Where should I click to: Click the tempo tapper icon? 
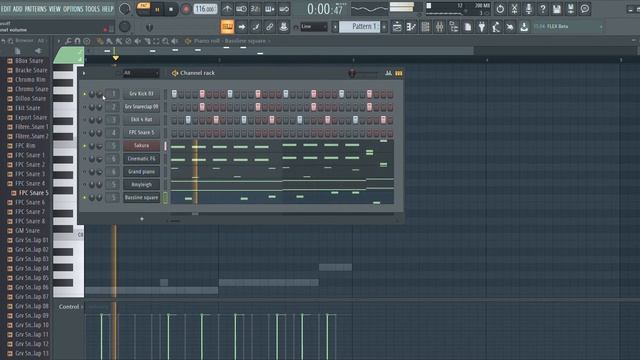[496, 27]
